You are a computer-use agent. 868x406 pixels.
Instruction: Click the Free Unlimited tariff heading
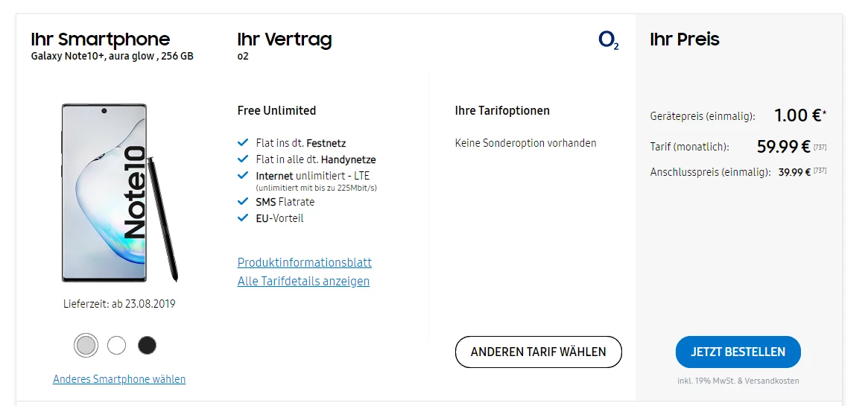[276, 110]
